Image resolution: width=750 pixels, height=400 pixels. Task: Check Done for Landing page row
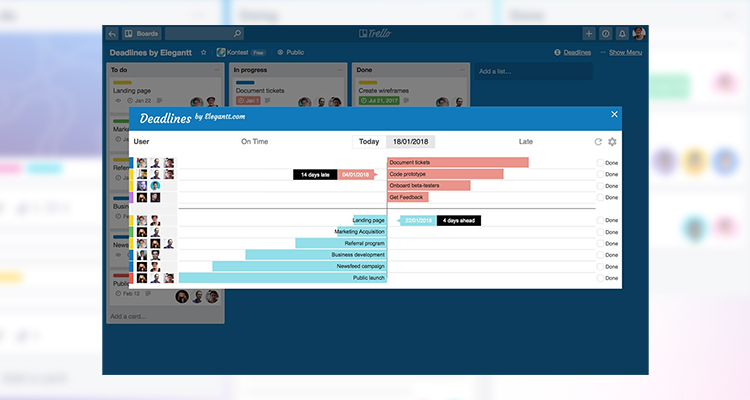[600, 220]
